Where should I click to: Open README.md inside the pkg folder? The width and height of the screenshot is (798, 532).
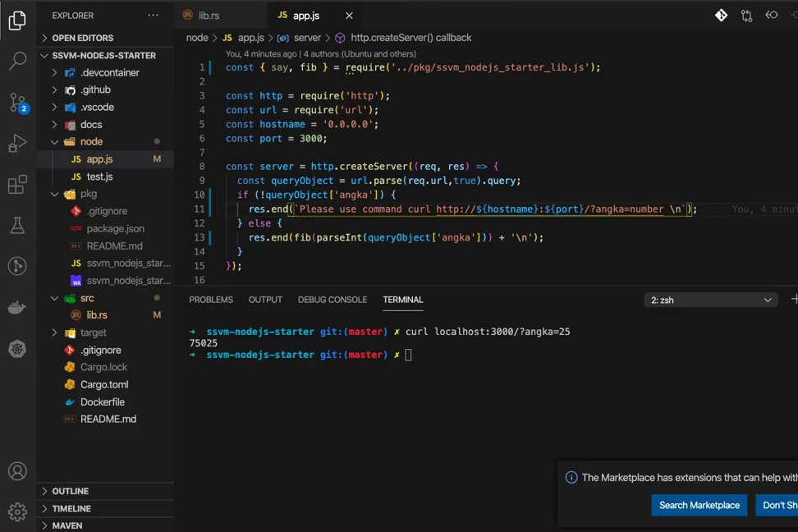coord(106,246)
